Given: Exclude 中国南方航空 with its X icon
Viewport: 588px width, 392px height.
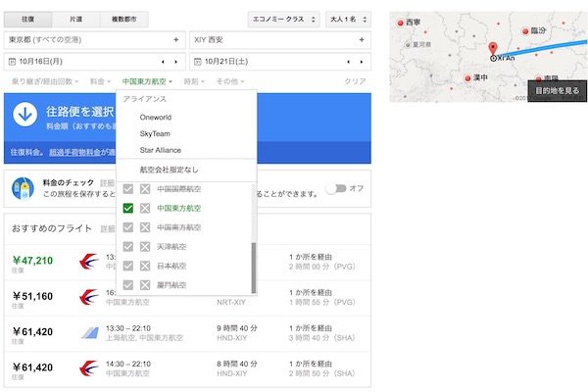Looking at the screenshot, I should click(x=145, y=227).
